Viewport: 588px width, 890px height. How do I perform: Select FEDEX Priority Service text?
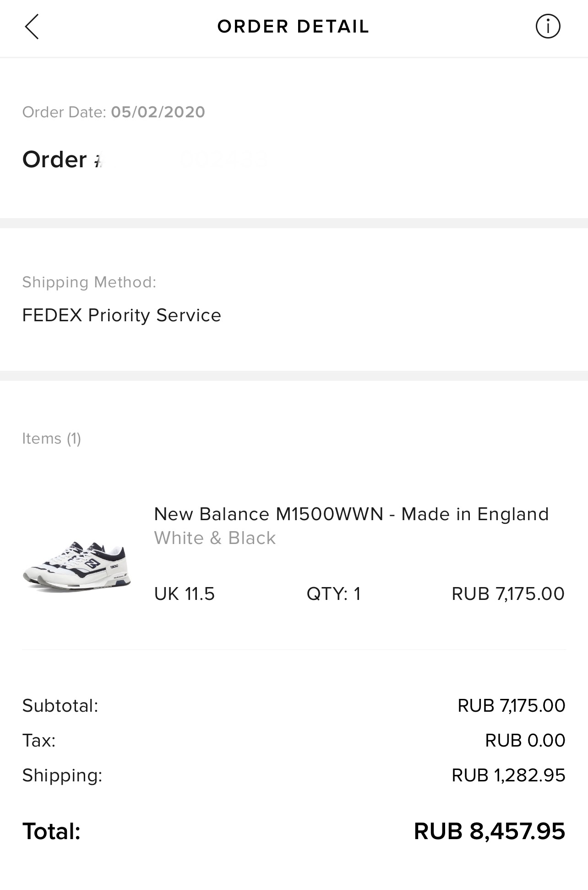(x=122, y=315)
